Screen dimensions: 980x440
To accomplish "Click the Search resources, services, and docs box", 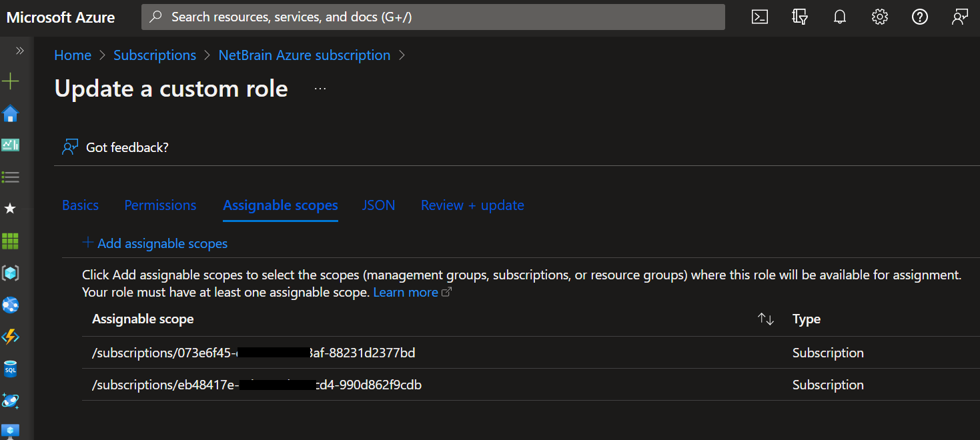I will [433, 17].
